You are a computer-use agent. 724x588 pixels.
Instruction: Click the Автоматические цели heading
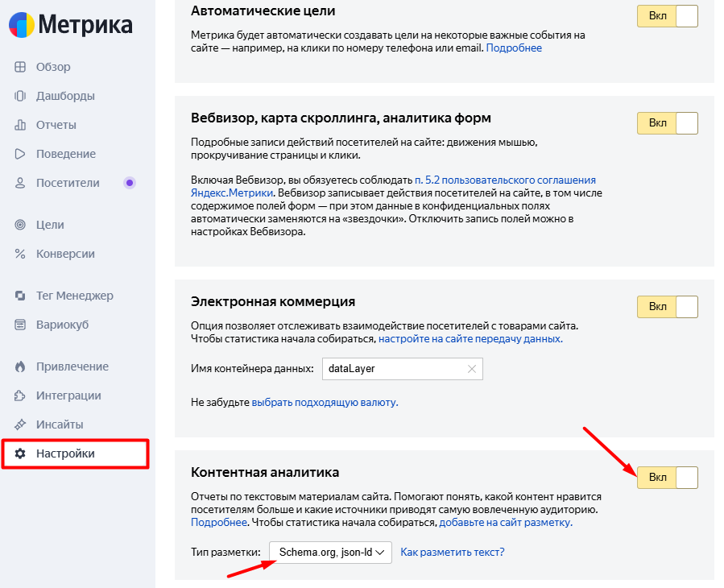263,10
